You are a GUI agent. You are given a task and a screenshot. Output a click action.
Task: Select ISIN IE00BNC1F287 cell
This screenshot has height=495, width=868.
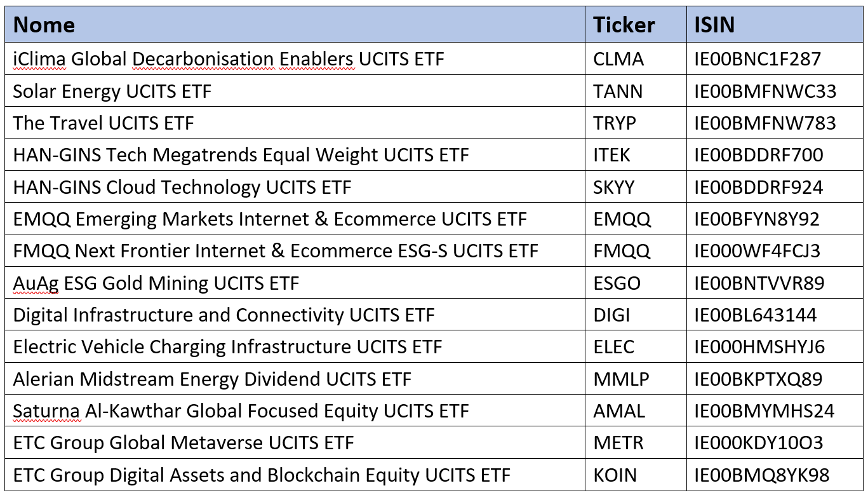tap(775, 59)
